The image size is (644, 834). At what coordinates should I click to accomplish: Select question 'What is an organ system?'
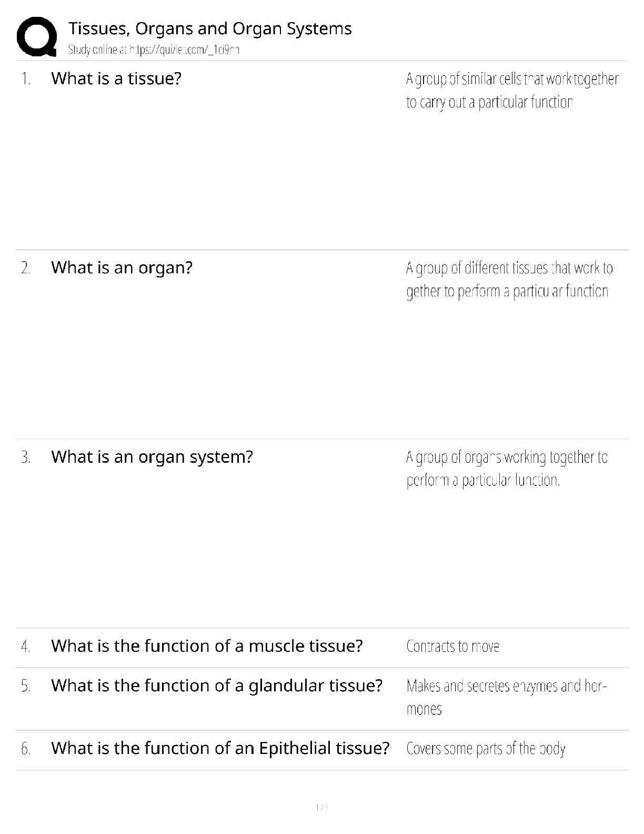(x=152, y=456)
